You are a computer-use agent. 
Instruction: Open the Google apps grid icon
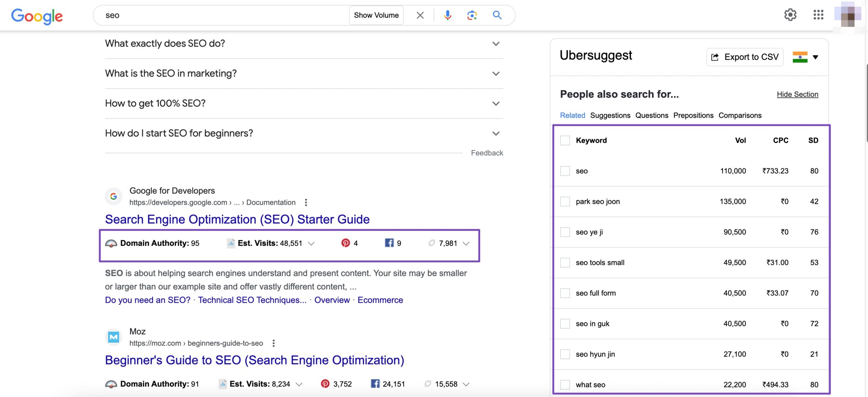(818, 15)
